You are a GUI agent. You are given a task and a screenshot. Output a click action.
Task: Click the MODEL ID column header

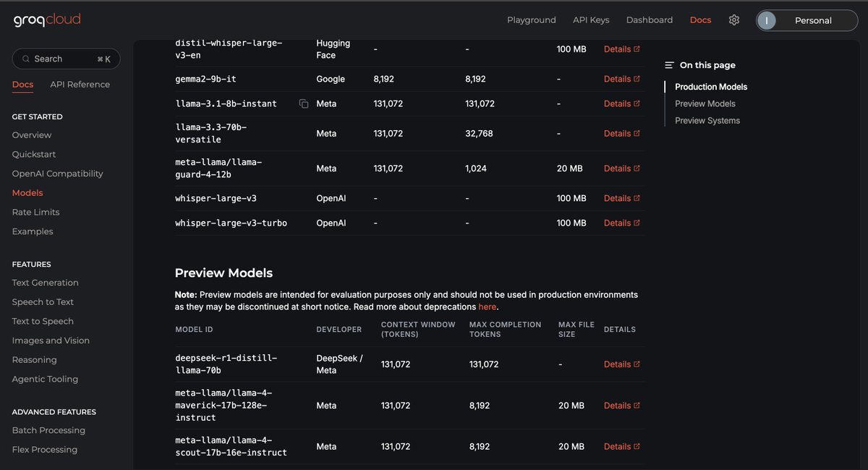(195, 330)
